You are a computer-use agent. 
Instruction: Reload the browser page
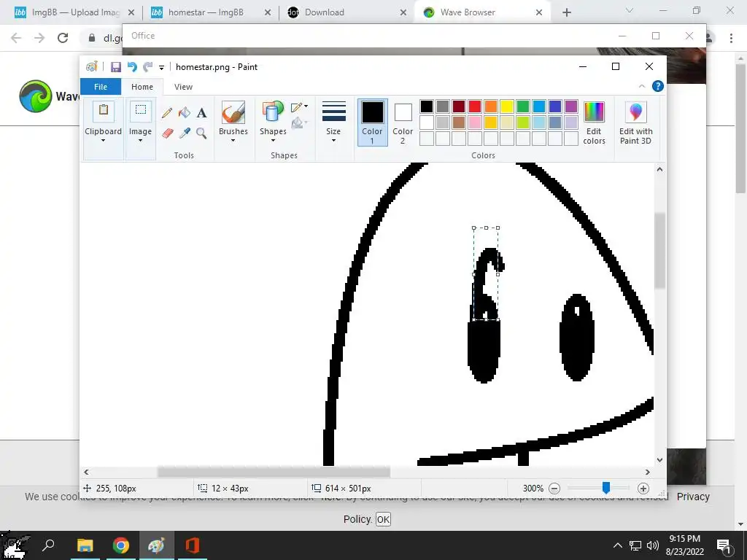click(x=63, y=38)
